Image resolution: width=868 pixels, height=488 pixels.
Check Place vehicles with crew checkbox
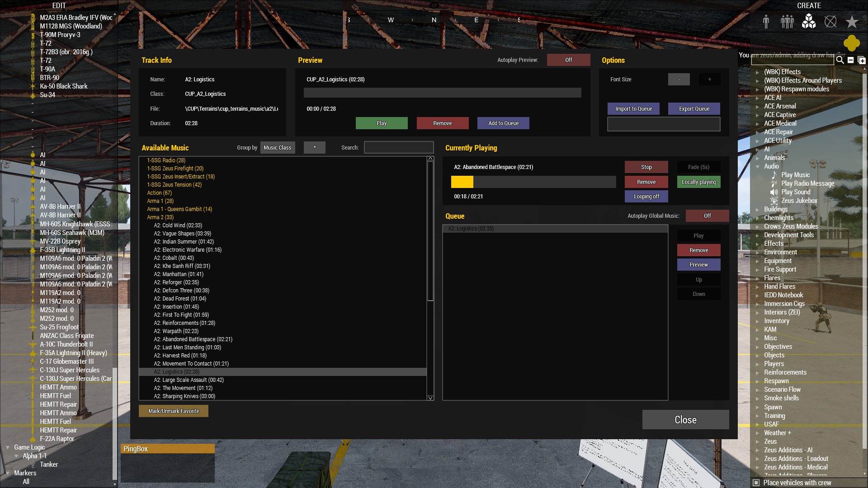coord(756,483)
